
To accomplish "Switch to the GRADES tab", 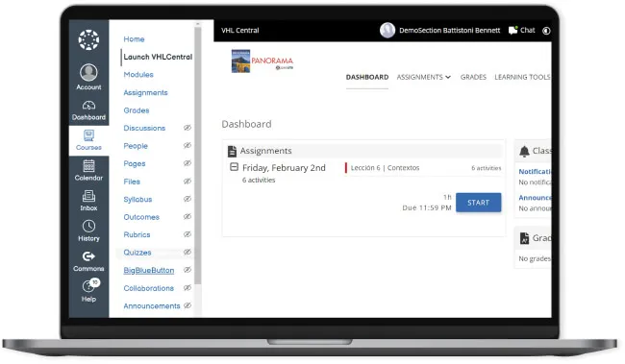I will coord(473,77).
